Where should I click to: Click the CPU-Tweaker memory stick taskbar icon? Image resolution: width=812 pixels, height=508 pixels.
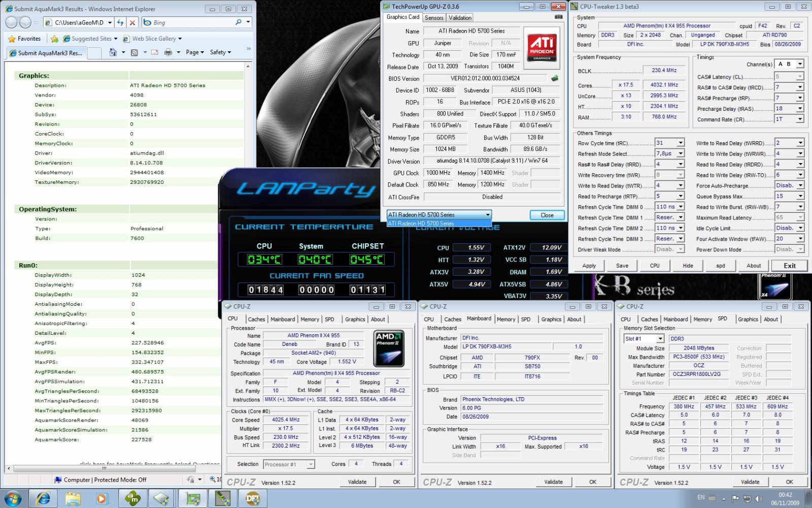tap(222, 498)
